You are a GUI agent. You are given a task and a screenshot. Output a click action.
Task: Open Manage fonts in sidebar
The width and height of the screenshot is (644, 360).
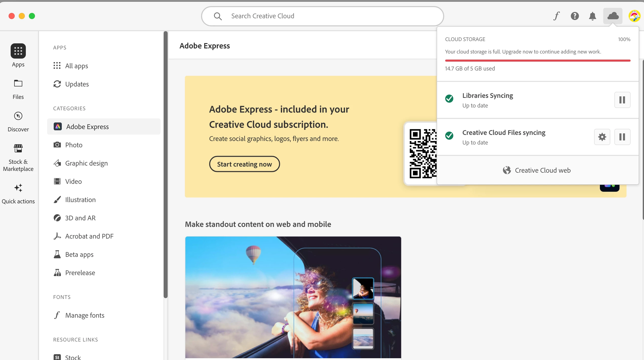coord(85,315)
